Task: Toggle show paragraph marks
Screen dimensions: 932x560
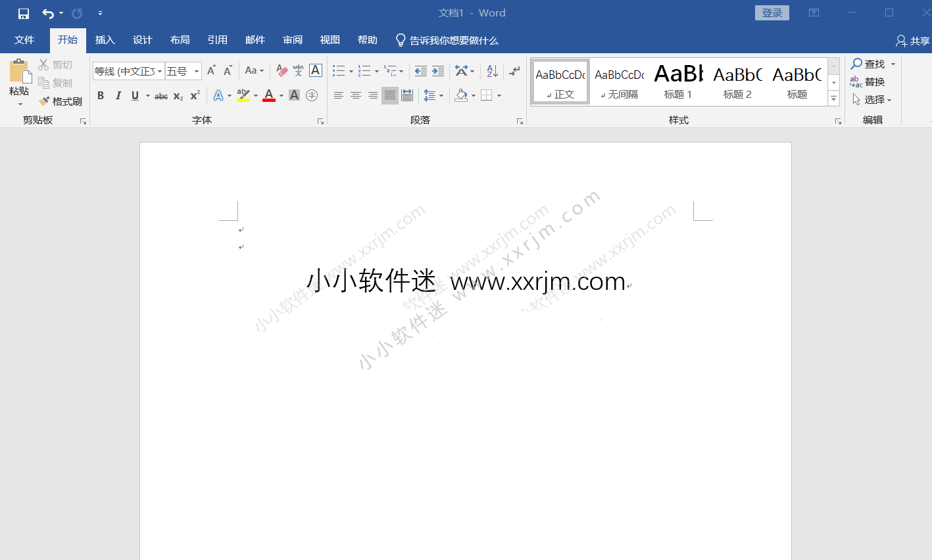Action: (515, 71)
